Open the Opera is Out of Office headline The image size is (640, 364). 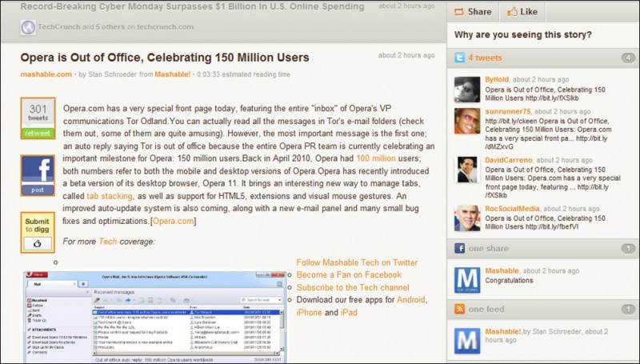[x=165, y=58]
